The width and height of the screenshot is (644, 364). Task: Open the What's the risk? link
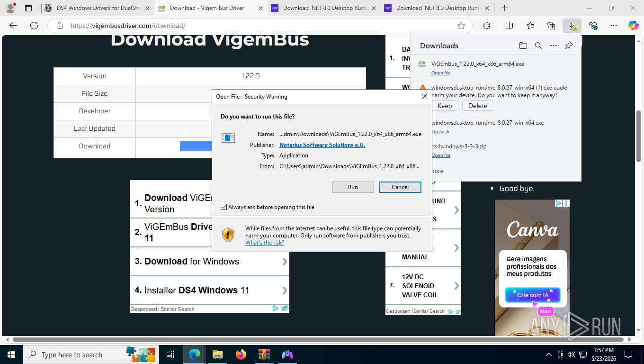pyautogui.click(x=265, y=243)
